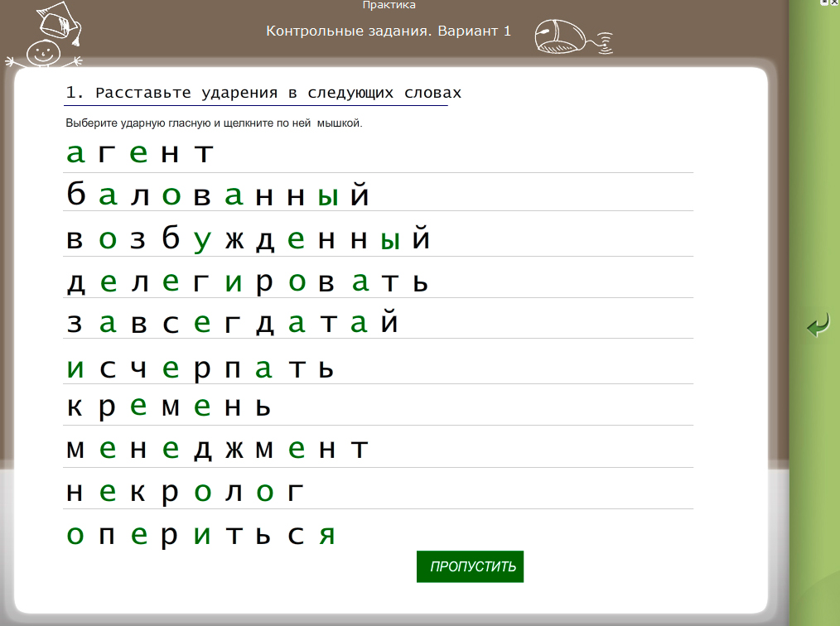
Task: Click the green return arrow on the right sidebar
Action: tap(818, 325)
